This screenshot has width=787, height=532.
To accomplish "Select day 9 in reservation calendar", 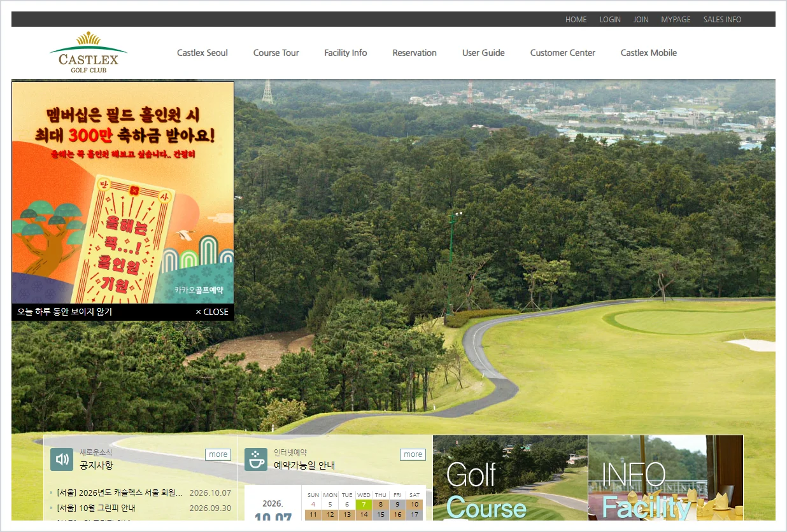I will [397, 505].
